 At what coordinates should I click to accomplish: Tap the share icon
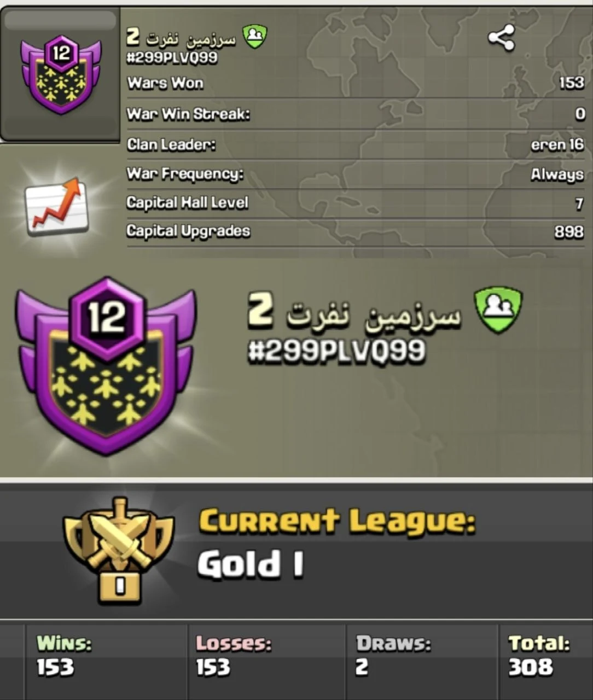pyautogui.click(x=501, y=38)
